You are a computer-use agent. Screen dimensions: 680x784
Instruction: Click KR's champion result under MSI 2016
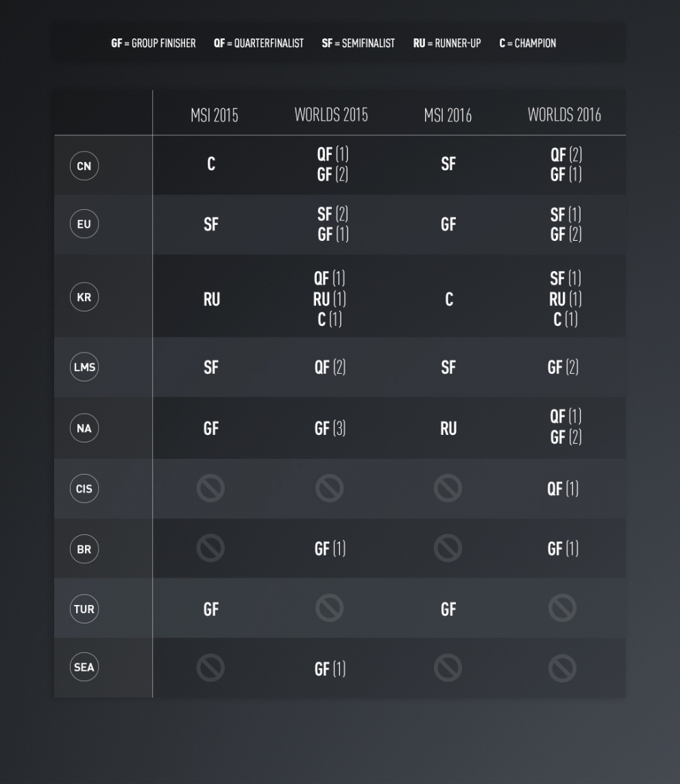tap(448, 300)
